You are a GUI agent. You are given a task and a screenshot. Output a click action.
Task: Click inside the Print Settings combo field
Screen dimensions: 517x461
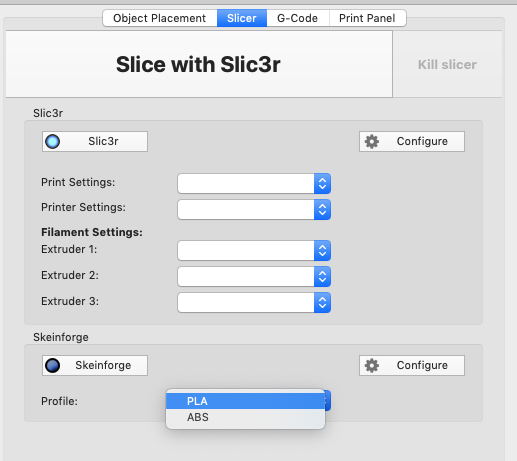[x=246, y=183]
